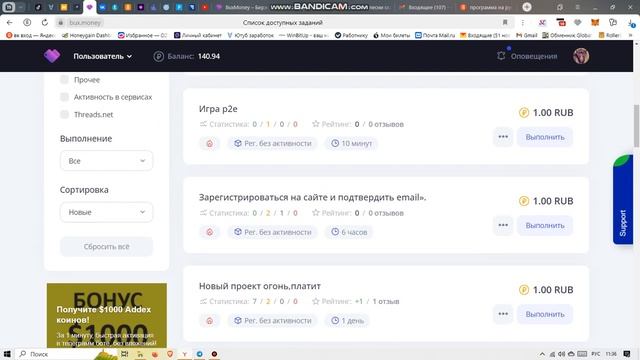Viewport: 640px width, 360px height.
Task: Switch to the BuxMoney browser tab
Action: click(241, 7)
